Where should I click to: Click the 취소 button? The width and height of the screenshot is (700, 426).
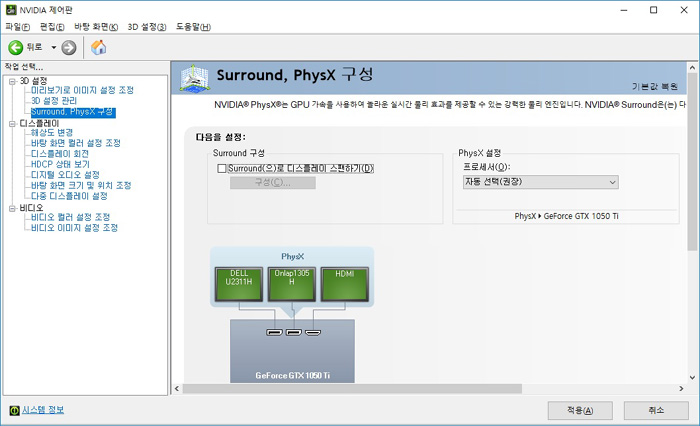click(x=656, y=410)
